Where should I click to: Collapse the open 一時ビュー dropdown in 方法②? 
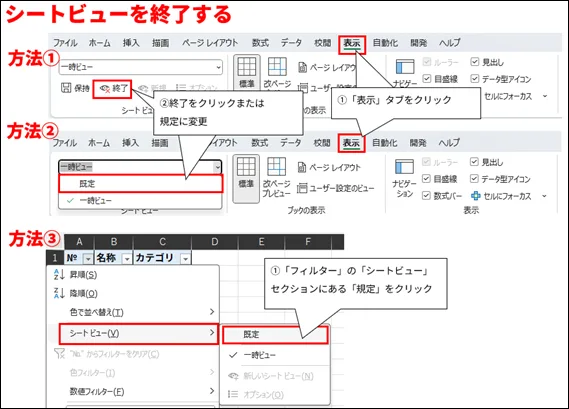[217, 167]
